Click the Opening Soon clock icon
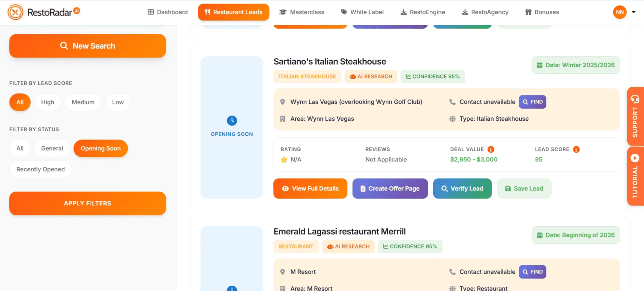The height and width of the screenshot is (291, 644). tap(232, 121)
